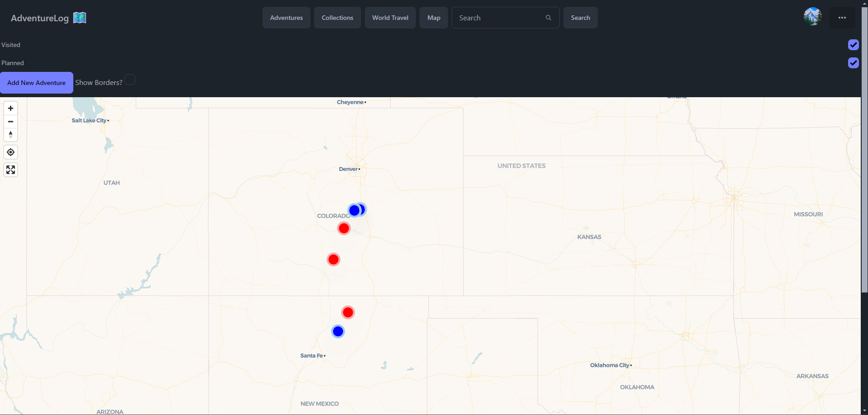
Task: Uncheck the Planned checkbox
Action: pos(853,63)
